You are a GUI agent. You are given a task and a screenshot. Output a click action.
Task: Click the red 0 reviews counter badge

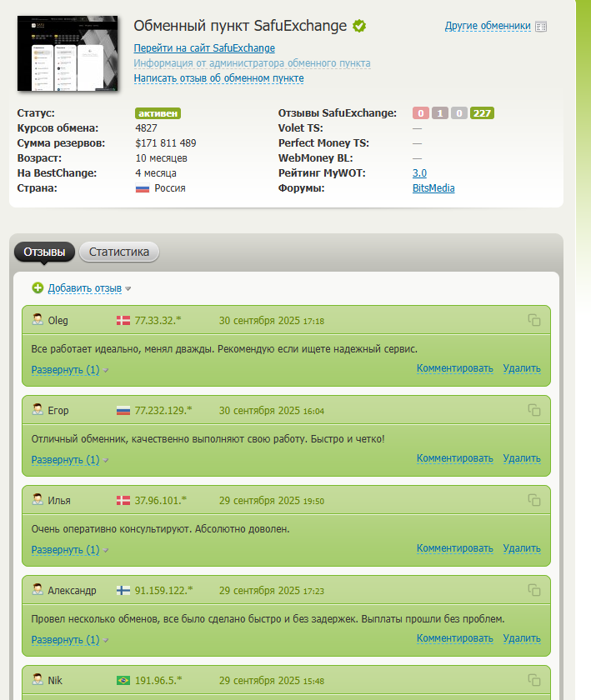click(x=421, y=113)
